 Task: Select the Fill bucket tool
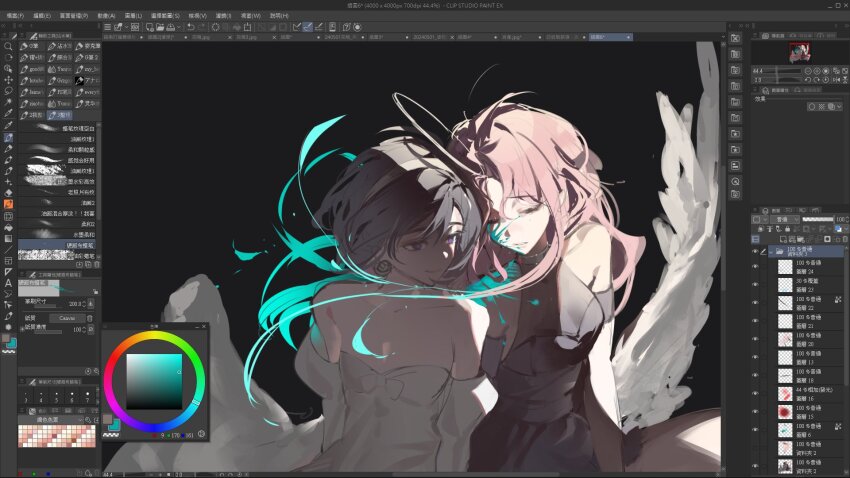point(8,228)
